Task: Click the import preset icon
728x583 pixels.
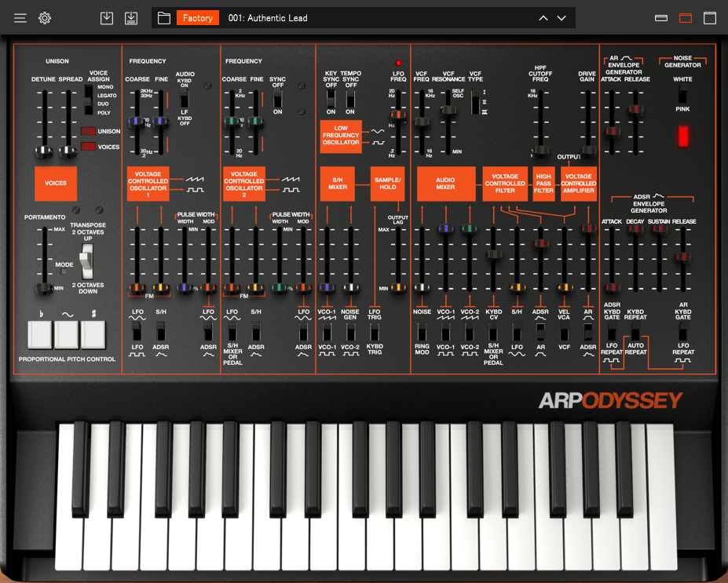Action: click(107, 17)
